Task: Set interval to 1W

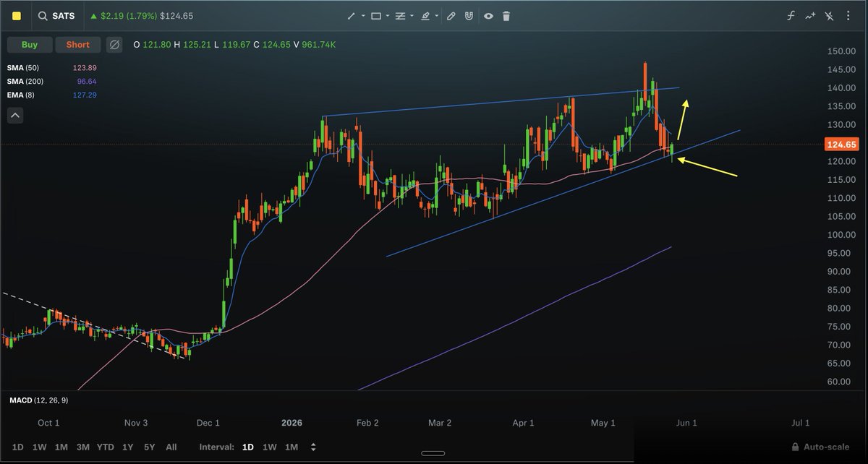Action: [269, 447]
